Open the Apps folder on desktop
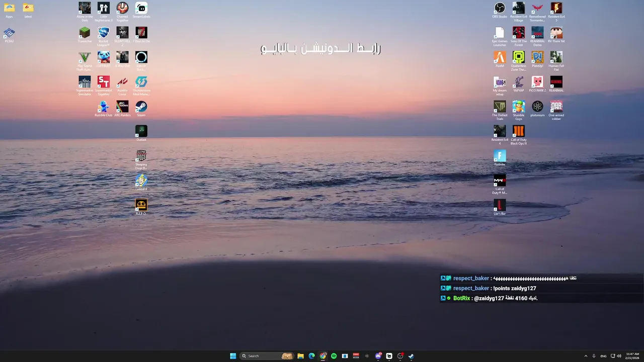 click(x=9, y=10)
